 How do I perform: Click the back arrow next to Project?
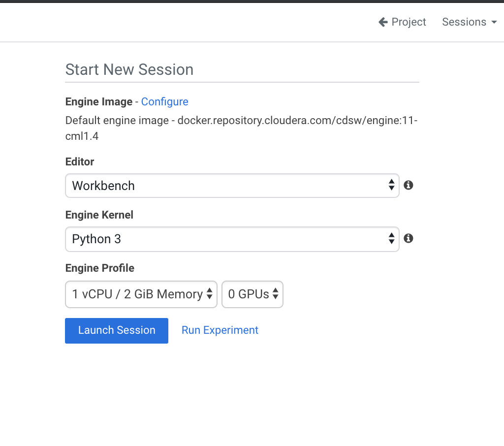[383, 22]
